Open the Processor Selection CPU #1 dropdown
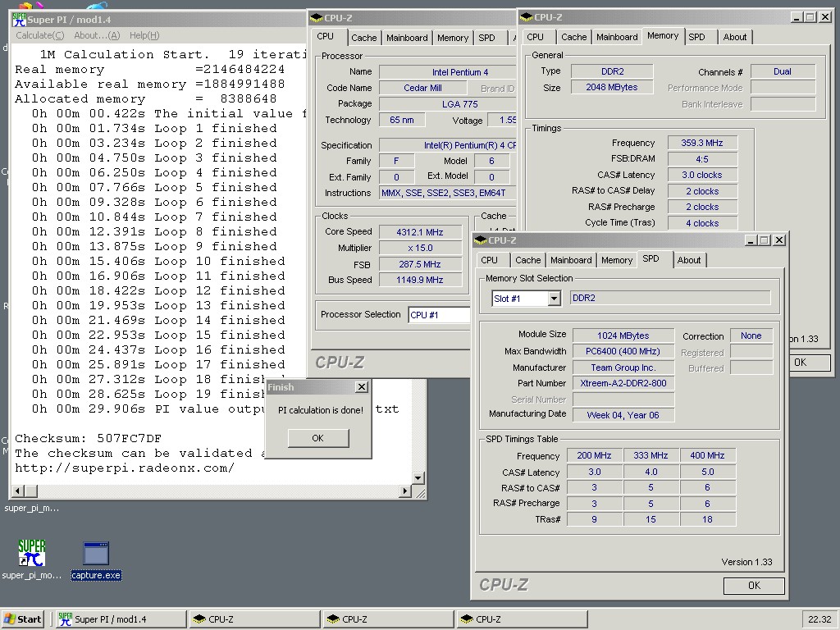The image size is (840, 630). (x=439, y=315)
